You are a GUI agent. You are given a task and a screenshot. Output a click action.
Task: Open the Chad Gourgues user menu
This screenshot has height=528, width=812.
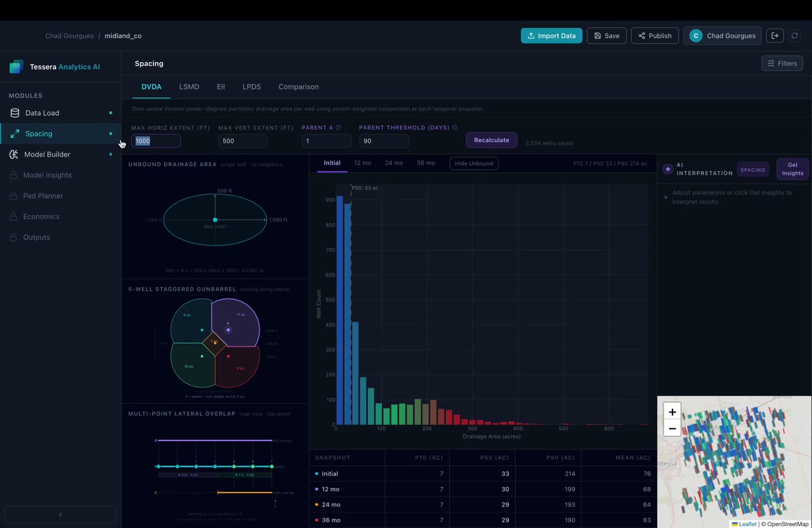tap(722, 36)
